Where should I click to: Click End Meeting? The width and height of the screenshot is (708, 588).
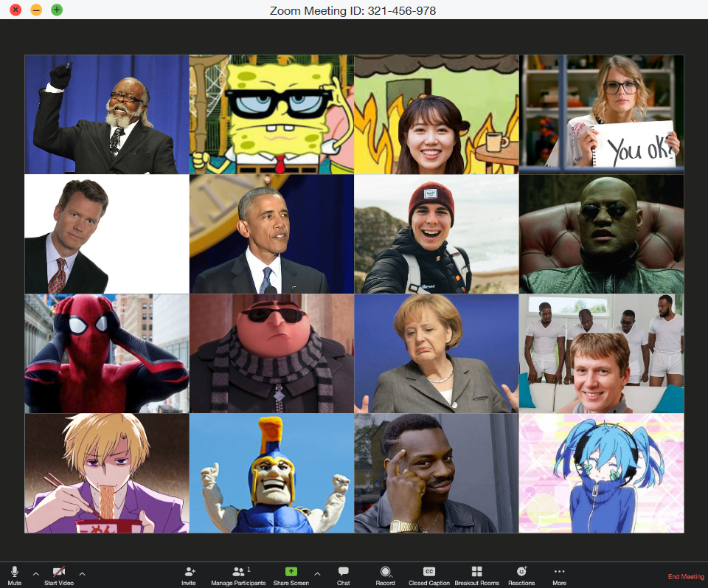point(686,577)
